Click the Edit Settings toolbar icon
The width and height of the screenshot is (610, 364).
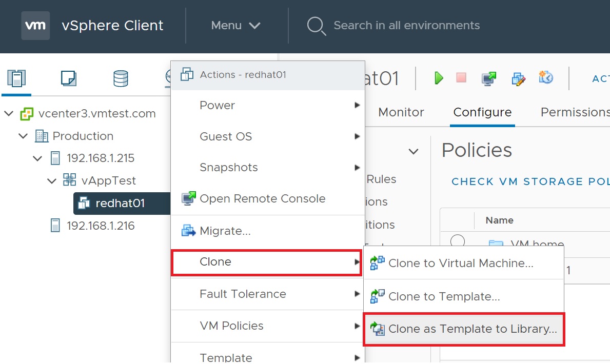pyautogui.click(x=519, y=78)
